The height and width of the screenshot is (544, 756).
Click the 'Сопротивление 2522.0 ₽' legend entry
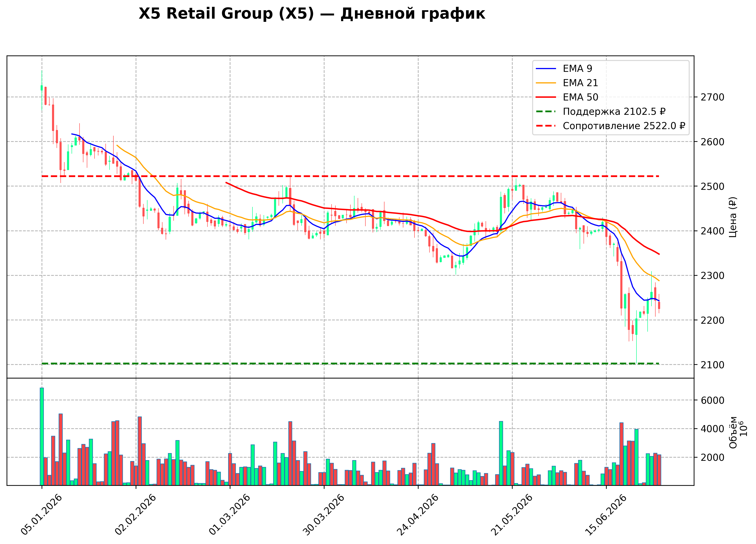[624, 126]
